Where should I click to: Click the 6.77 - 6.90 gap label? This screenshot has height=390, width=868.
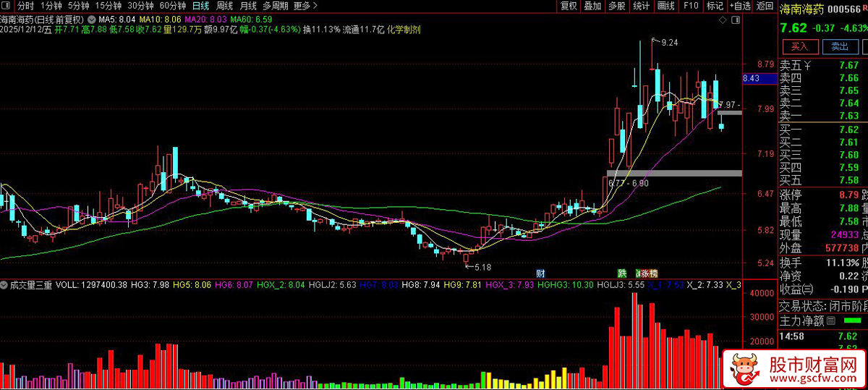[628, 184]
